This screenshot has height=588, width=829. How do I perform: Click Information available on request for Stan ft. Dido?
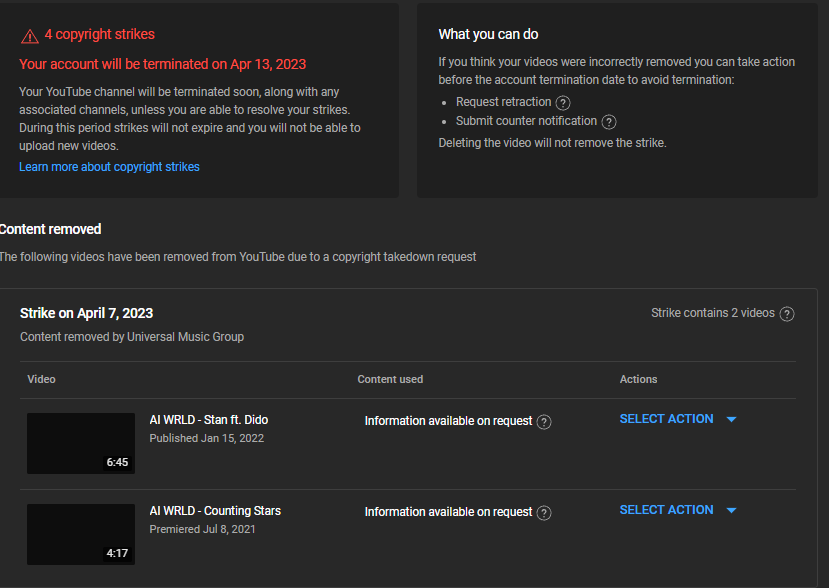[448, 421]
